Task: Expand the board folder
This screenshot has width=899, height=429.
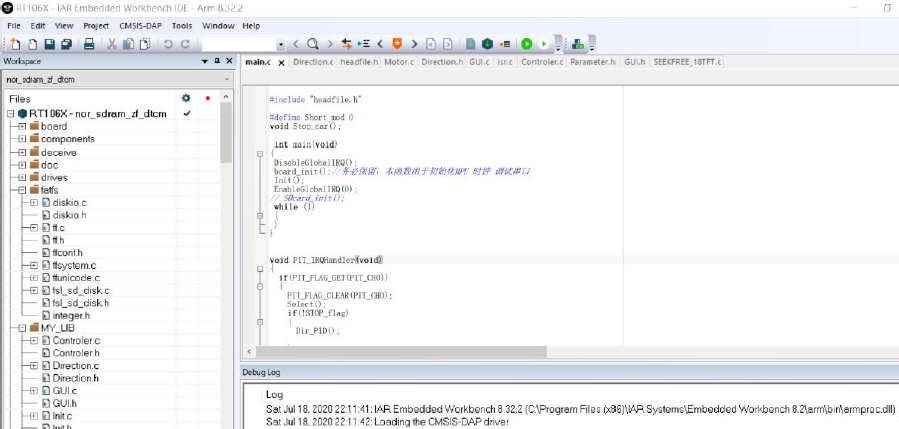Action: (x=22, y=126)
